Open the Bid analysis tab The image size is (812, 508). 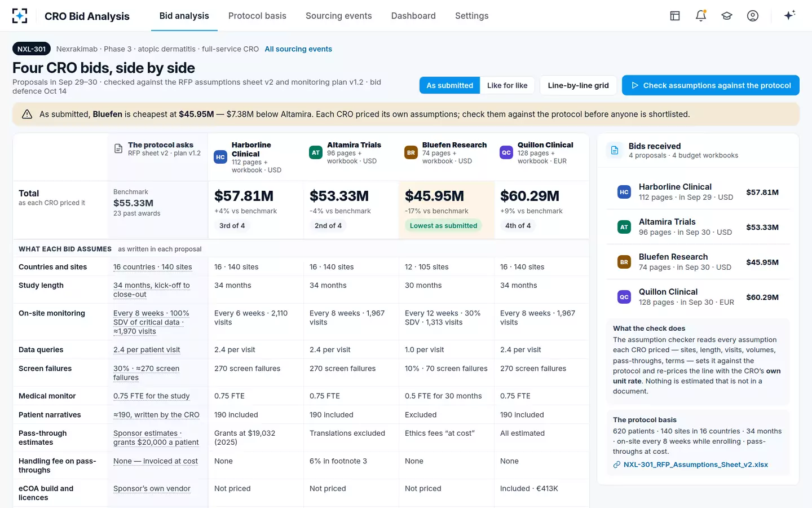coord(184,16)
